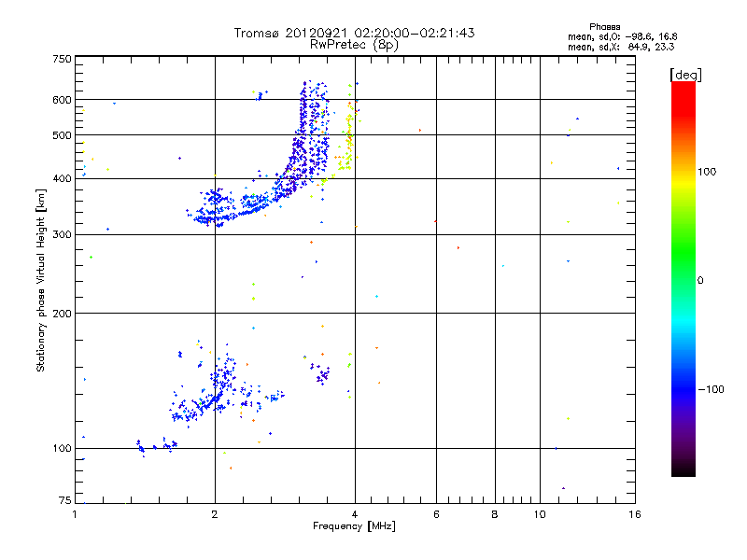747x560 pixels.
Task: Click the '[deg]' colorbar unit label
Action: click(685, 75)
